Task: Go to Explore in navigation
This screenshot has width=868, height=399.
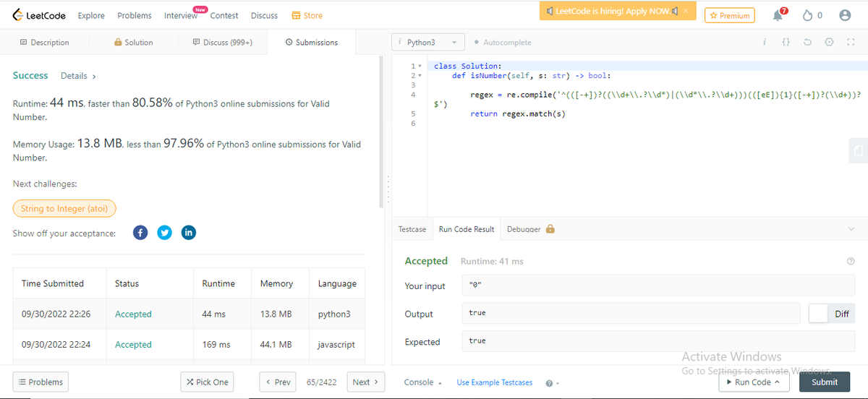Action: coord(91,15)
